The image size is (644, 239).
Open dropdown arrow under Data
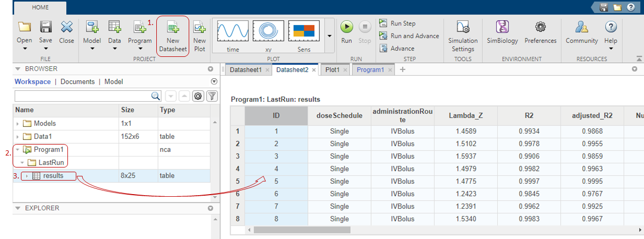(x=114, y=49)
